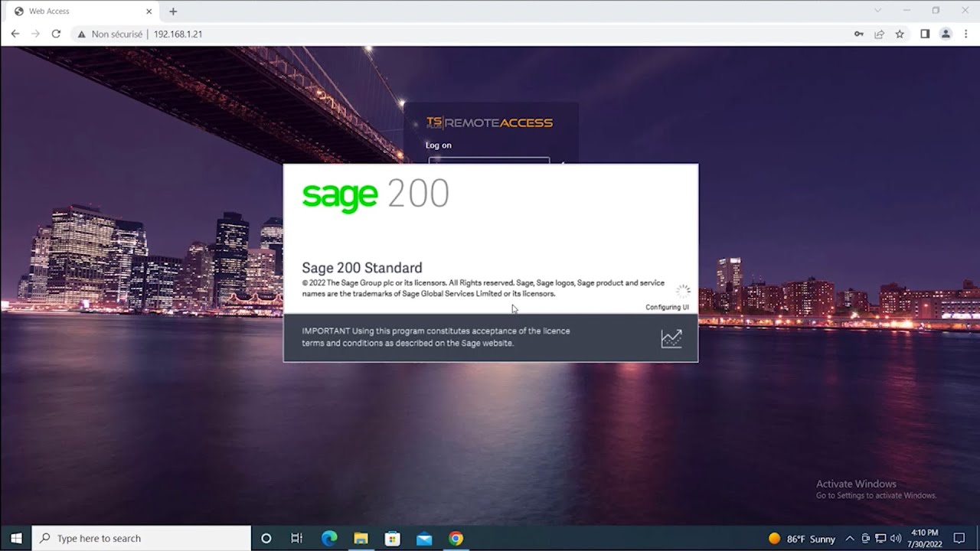Click the "Log on" label
Viewport: 980px width, 551px height.
(x=439, y=145)
